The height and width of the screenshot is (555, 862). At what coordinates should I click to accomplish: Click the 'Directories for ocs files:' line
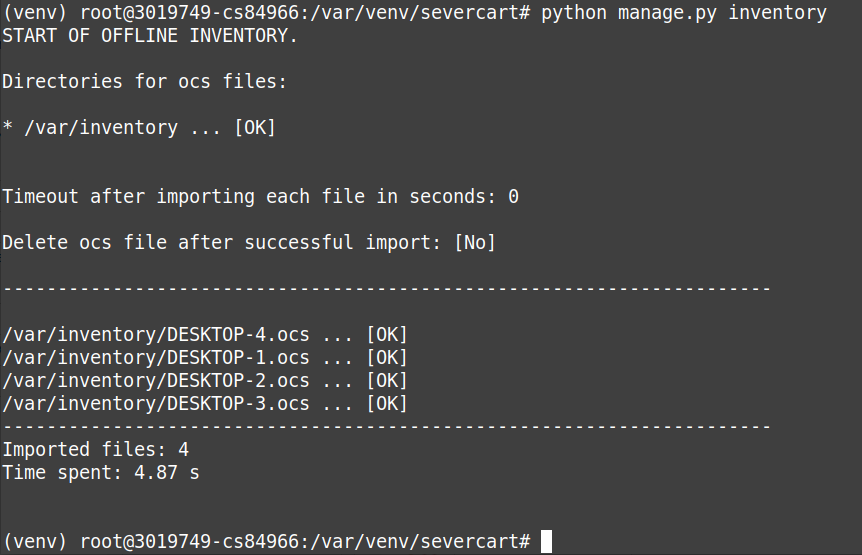pos(145,81)
